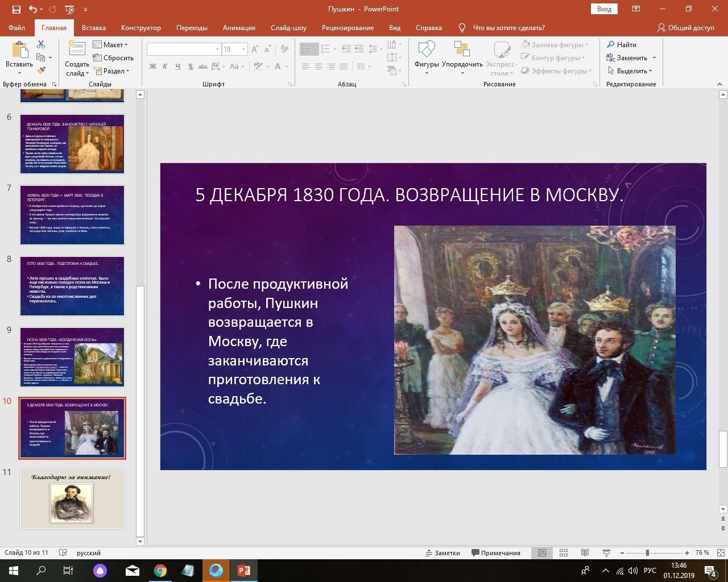Click the Paste clipboard icon
Image resolution: width=728 pixels, height=582 pixels.
click(19, 51)
